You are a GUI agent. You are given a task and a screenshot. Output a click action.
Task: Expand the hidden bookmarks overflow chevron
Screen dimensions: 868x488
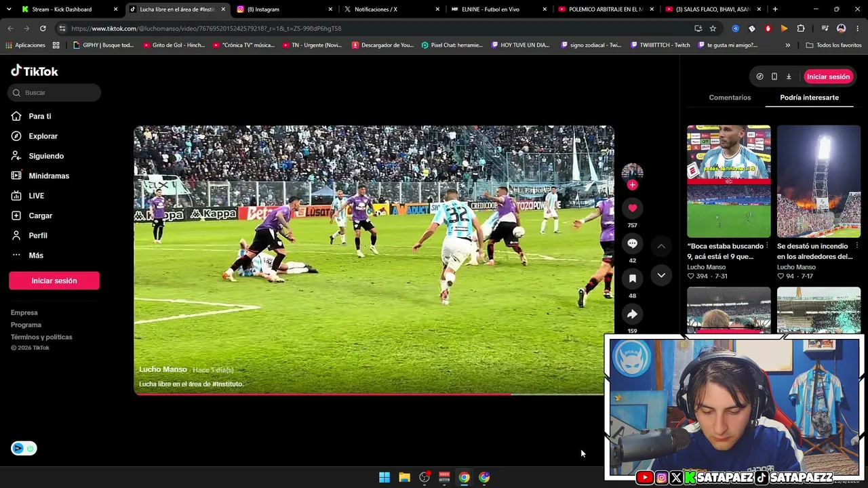click(787, 45)
